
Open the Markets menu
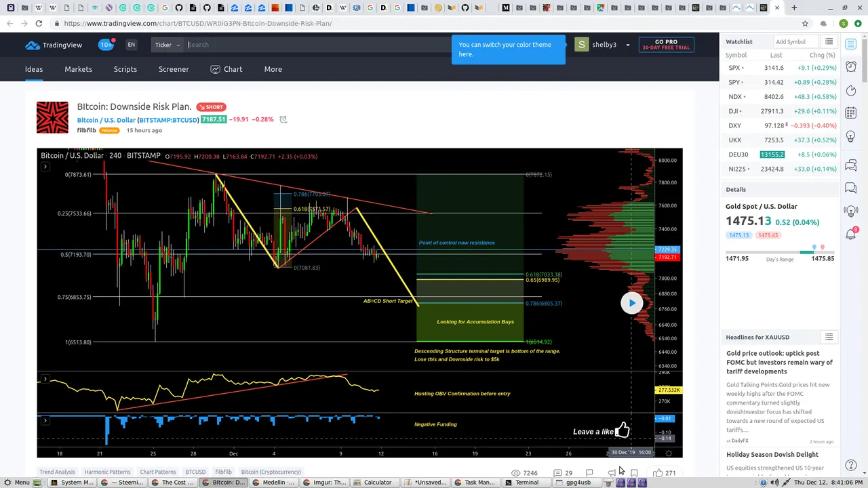tap(78, 69)
